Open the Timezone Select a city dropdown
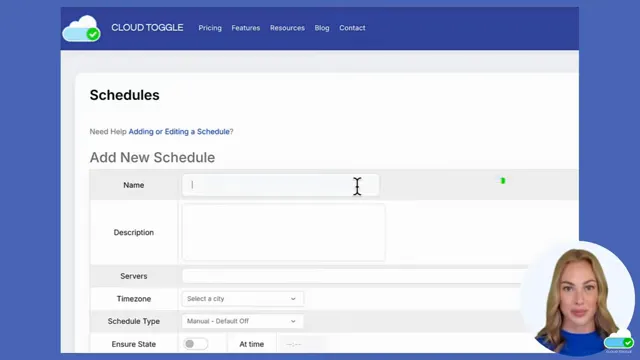This screenshot has width=640, height=360. coord(242,299)
